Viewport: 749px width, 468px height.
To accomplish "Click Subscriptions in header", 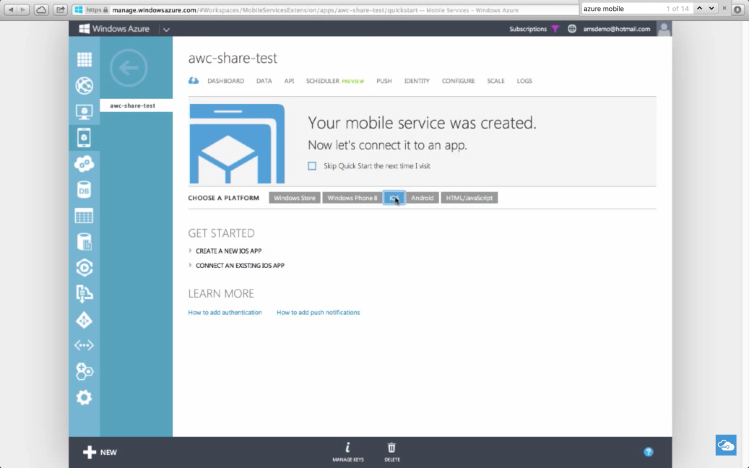I will (528, 29).
